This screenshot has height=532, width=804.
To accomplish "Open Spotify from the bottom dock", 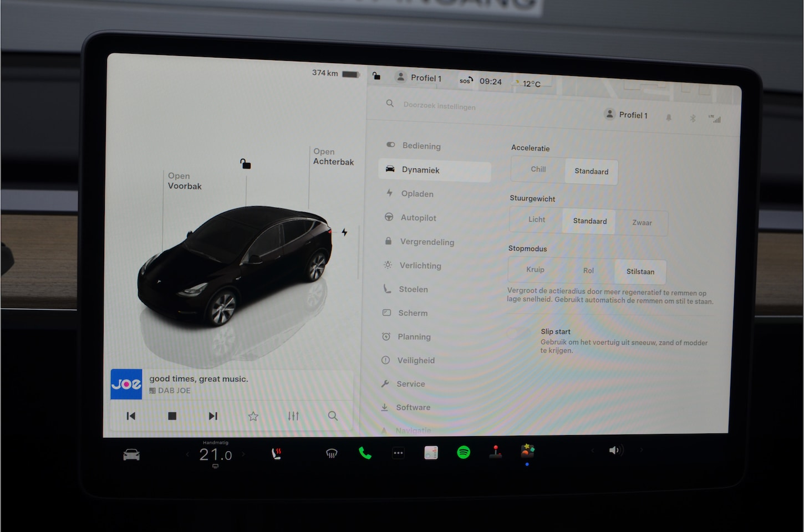I will pos(464,453).
